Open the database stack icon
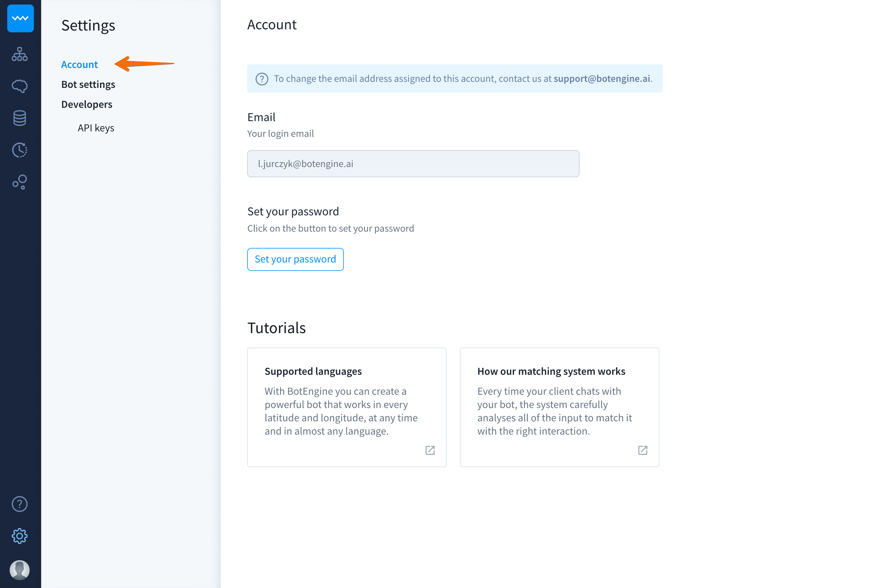This screenshot has height=588, width=872. click(x=20, y=118)
